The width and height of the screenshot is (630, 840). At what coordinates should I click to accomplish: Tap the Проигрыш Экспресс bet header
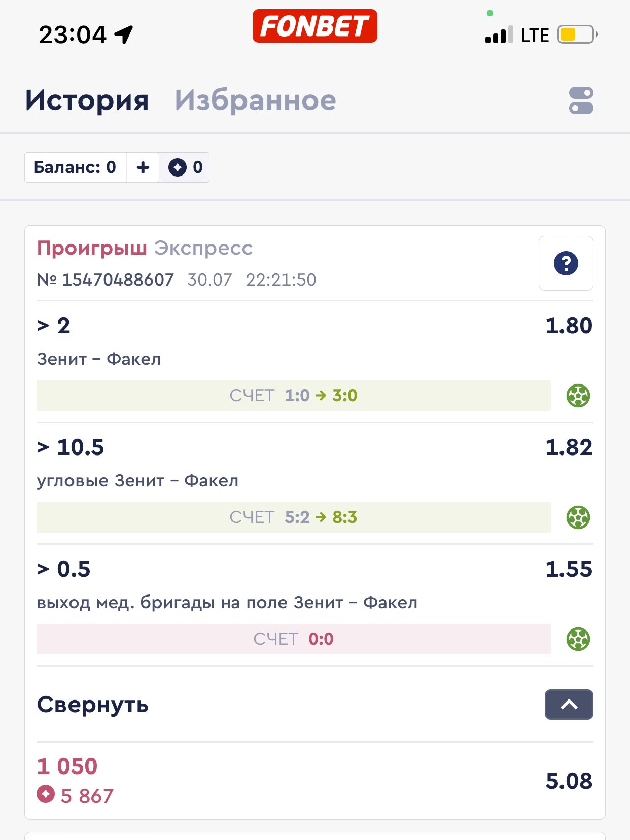(145, 249)
